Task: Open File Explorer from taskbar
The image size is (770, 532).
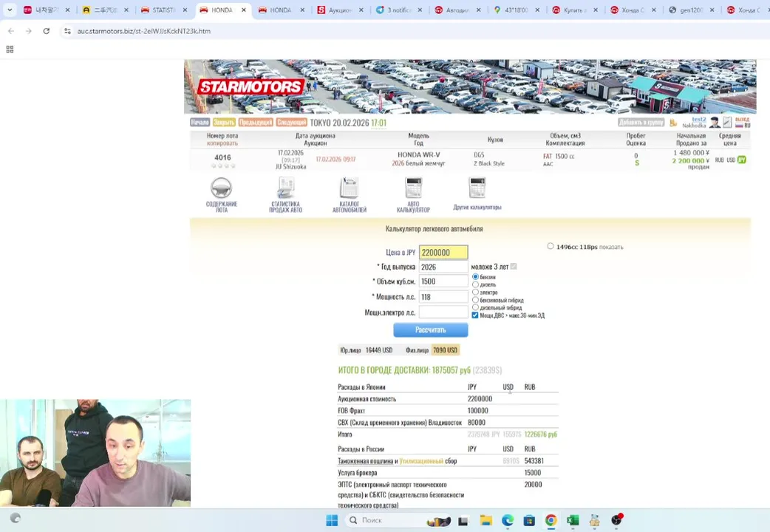Action: pos(486,520)
